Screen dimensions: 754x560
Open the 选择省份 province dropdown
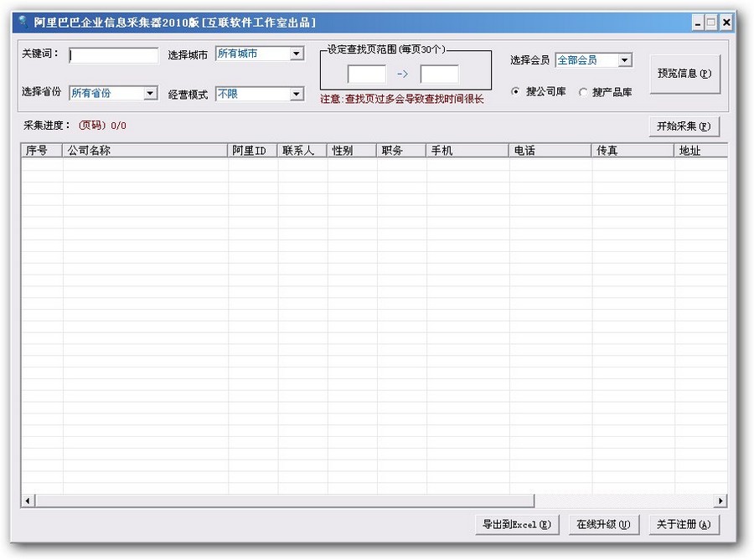(150, 93)
